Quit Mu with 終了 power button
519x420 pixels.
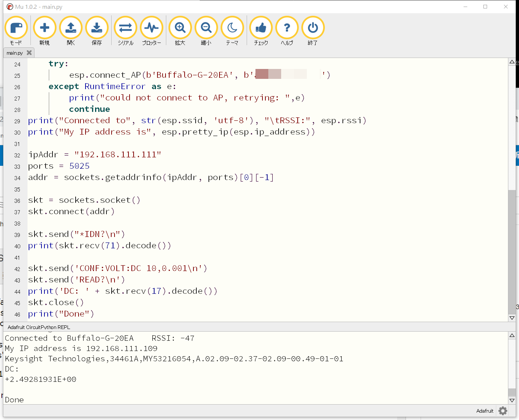pos(313,31)
